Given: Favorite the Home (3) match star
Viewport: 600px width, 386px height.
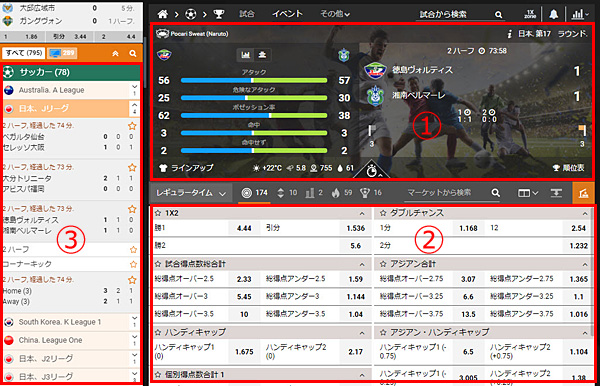Looking at the screenshot, I should pos(132,280).
